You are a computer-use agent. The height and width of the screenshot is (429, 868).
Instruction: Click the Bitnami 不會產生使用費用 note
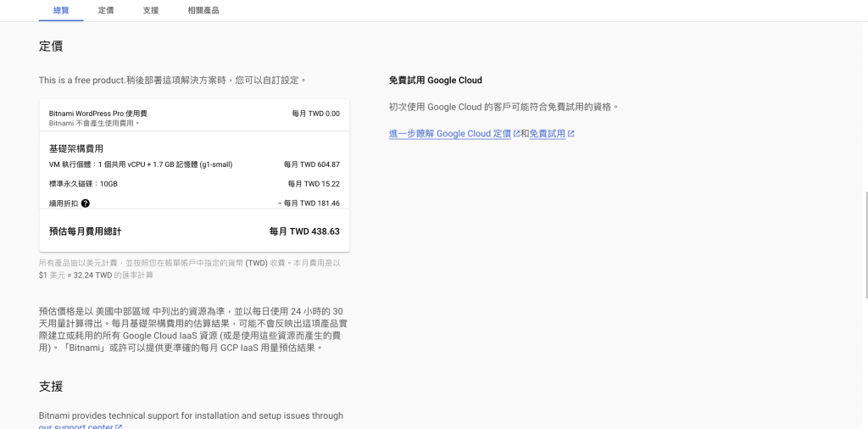point(94,123)
